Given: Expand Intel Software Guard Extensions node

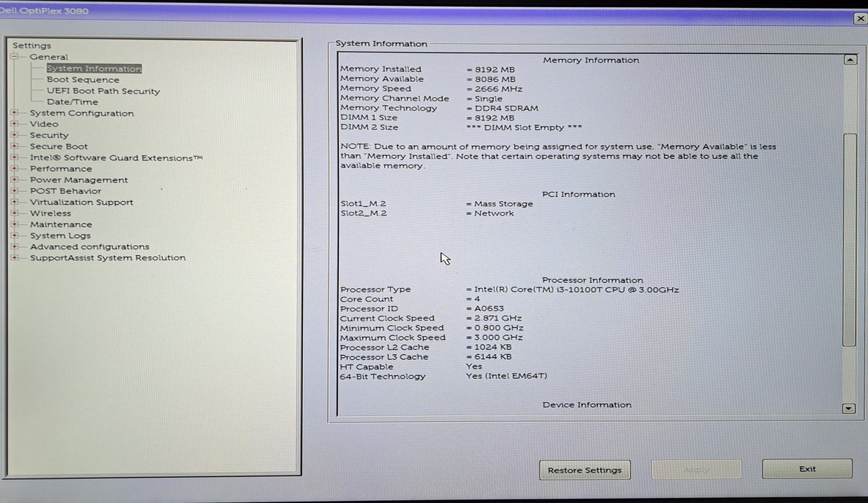Looking at the screenshot, I should [x=14, y=157].
